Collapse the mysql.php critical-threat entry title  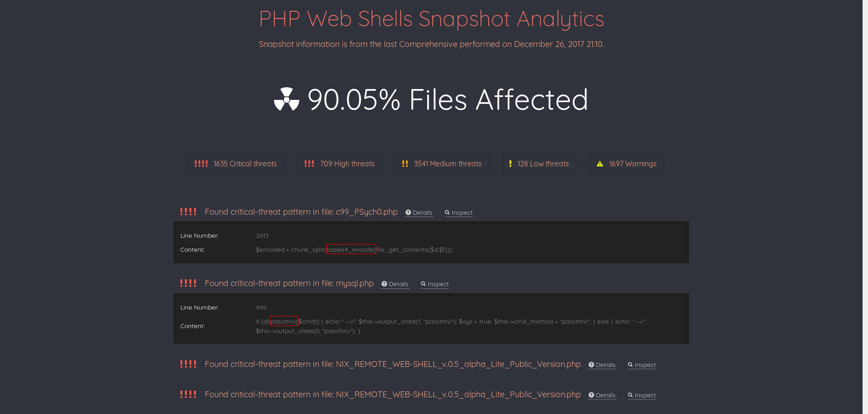pyautogui.click(x=289, y=283)
